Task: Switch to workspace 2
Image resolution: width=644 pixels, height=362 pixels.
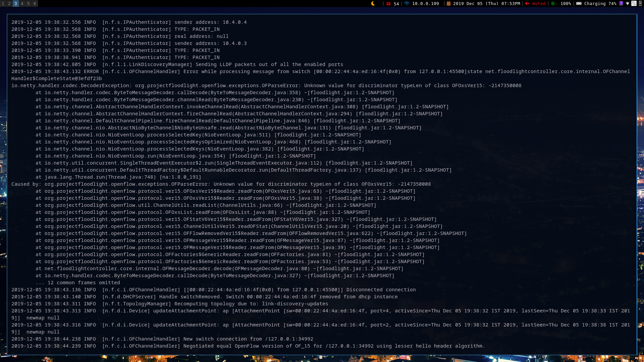Action: point(9,3)
